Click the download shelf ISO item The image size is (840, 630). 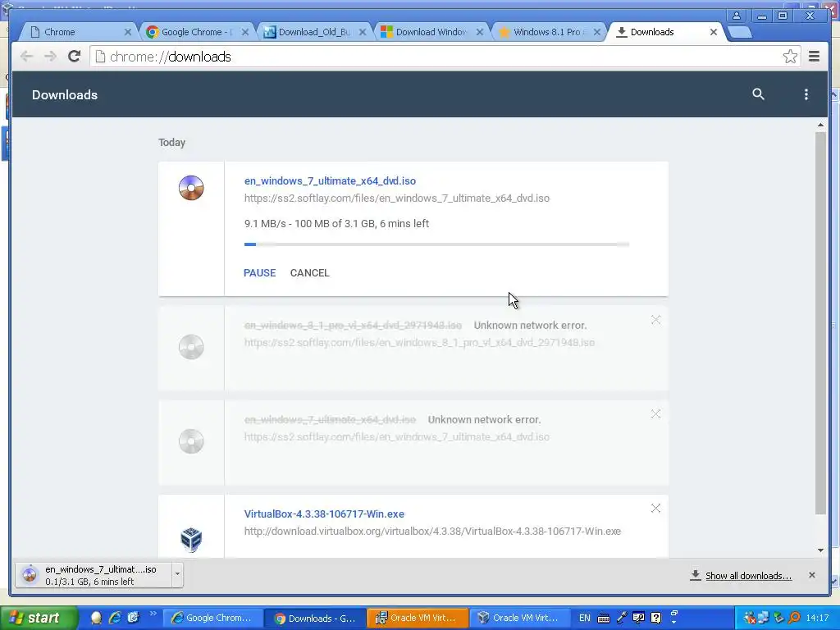point(94,575)
